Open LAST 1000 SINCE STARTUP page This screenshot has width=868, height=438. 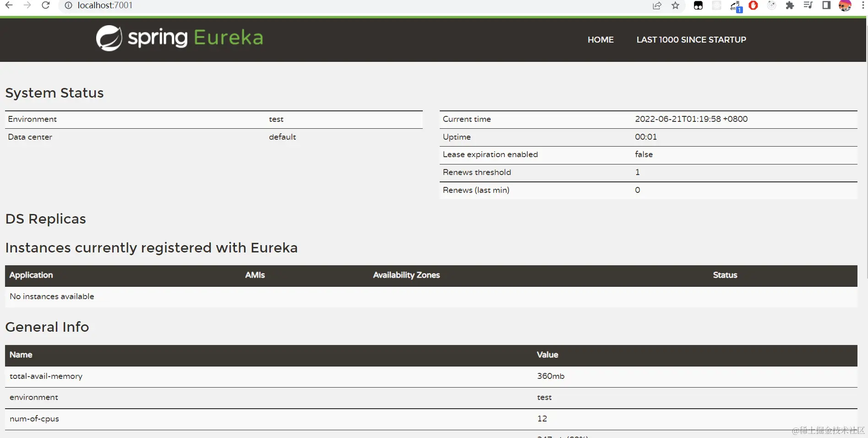tap(691, 40)
